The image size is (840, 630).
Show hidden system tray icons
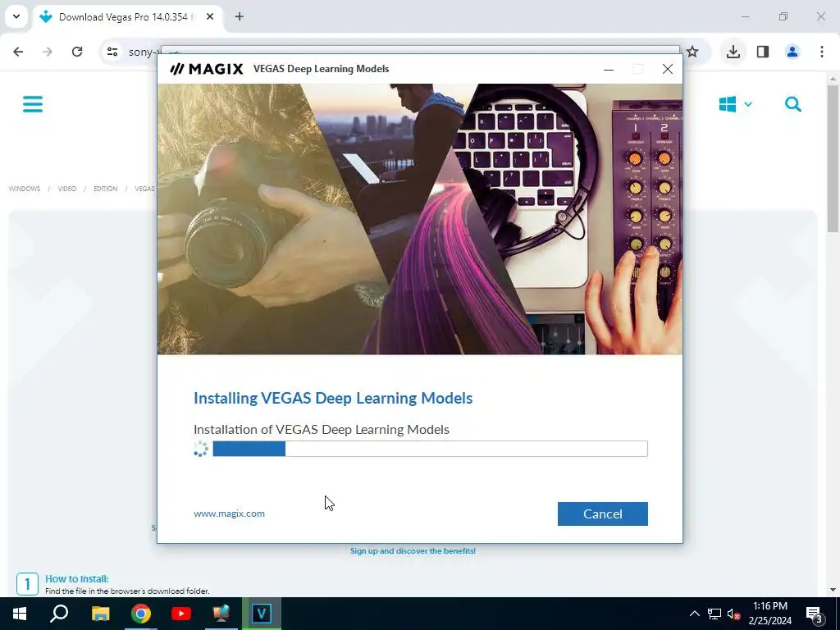694,614
